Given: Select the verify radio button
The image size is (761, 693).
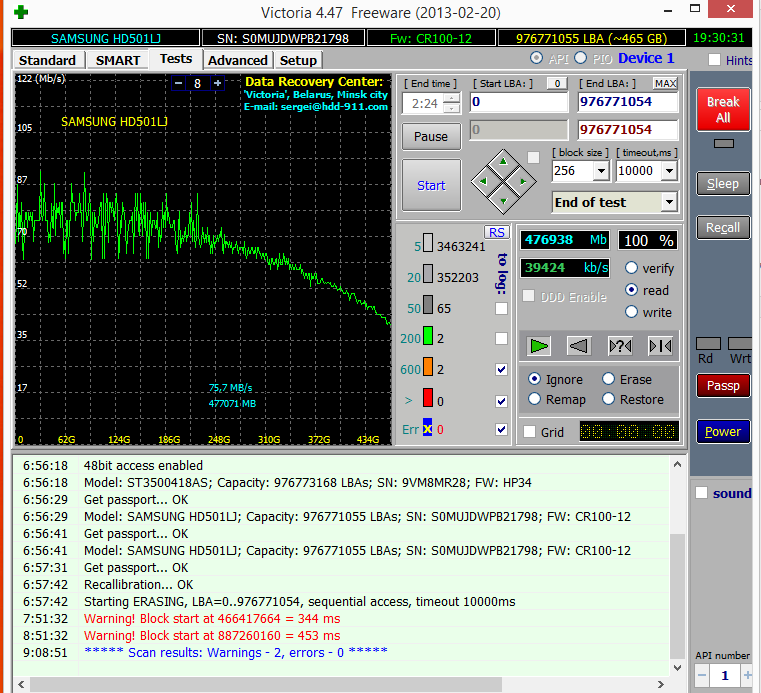Looking at the screenshot, I should pyautogui.click(x=632, y=268).
